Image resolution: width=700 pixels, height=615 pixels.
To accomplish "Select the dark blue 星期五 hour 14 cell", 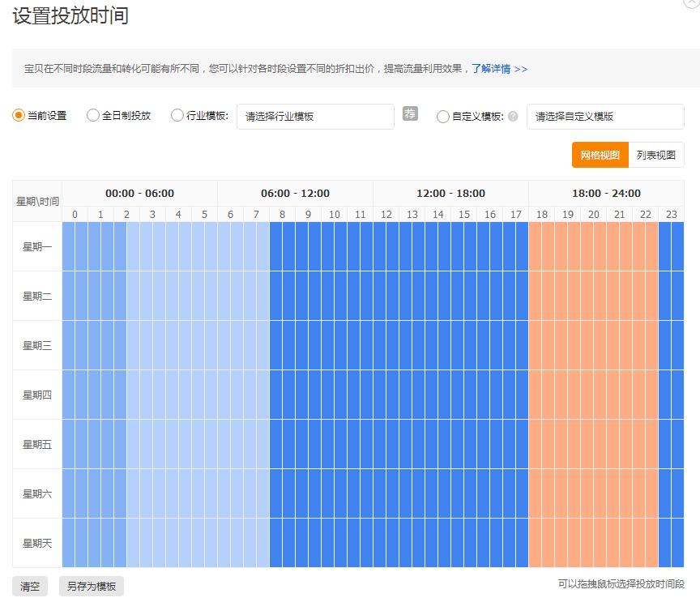I will (437, 444).
